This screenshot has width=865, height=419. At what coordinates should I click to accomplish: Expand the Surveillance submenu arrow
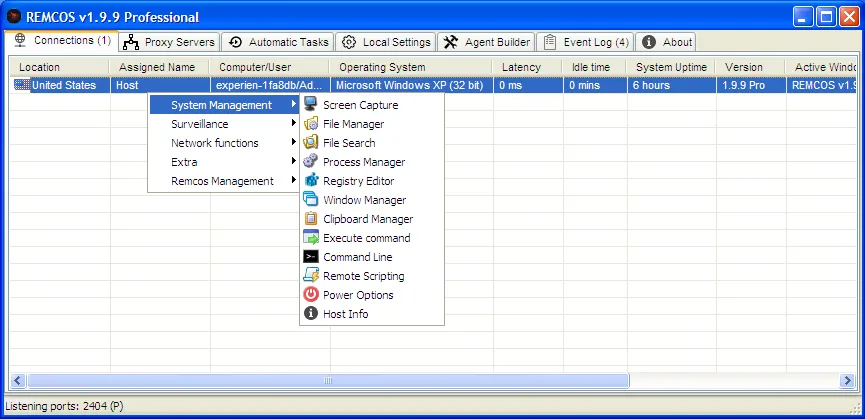point(294,123)
